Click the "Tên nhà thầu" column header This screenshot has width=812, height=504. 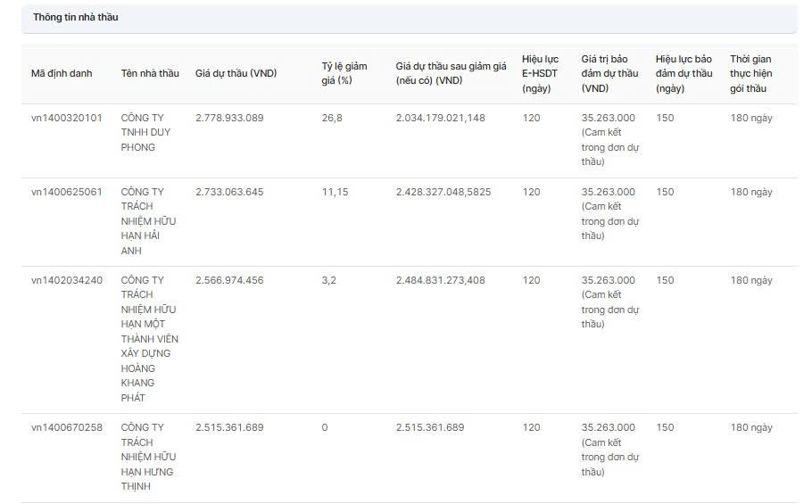(150, 73)
